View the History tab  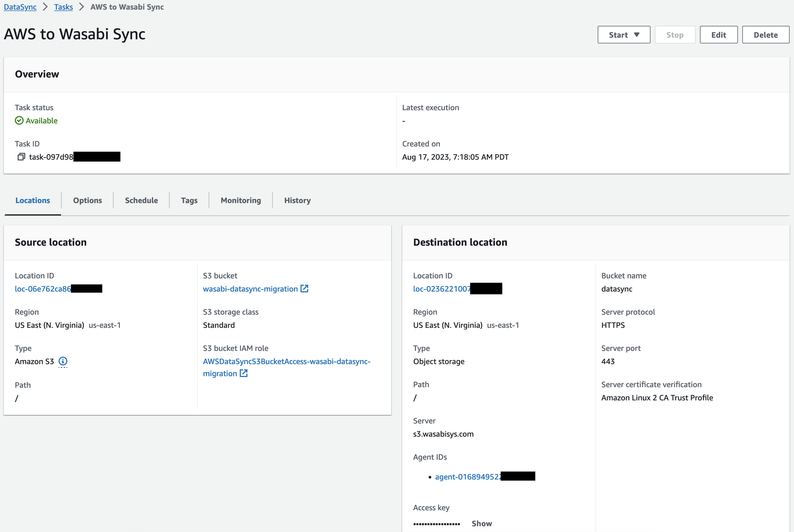297,200
